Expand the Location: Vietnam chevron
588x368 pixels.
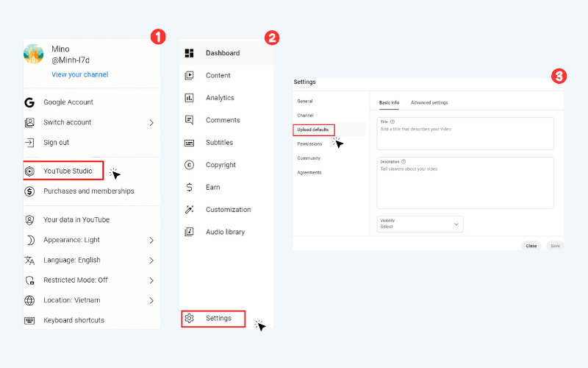(151, 300)
